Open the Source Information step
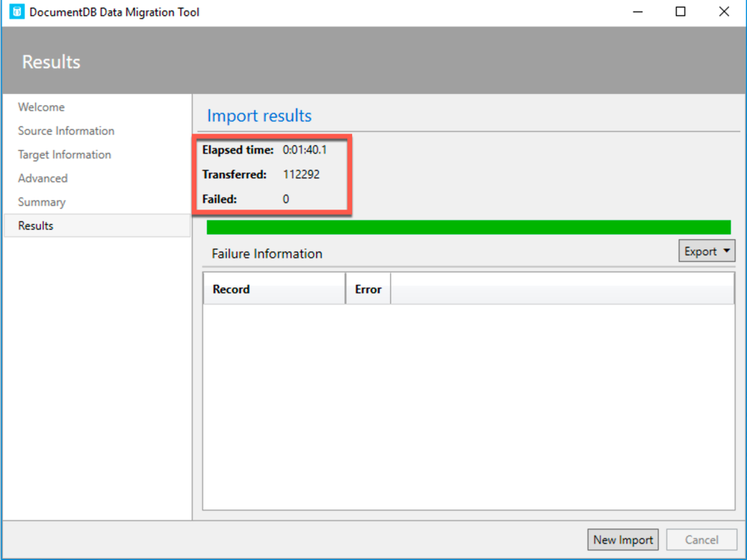 [66, 131]
